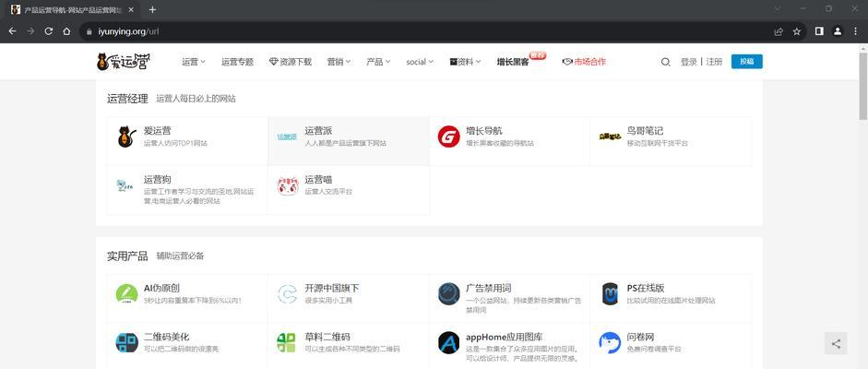This screenshot has height=369, width=868.
Task: Open Chrome three-dot menu
Action: tap(856, 31)
